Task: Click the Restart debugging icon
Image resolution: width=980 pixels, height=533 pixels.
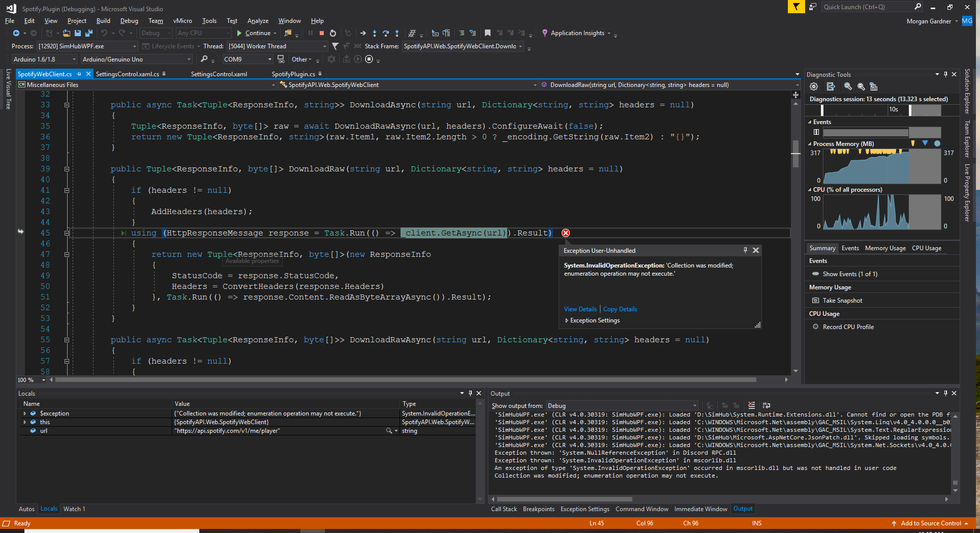Action: click(x=333, y=33)
